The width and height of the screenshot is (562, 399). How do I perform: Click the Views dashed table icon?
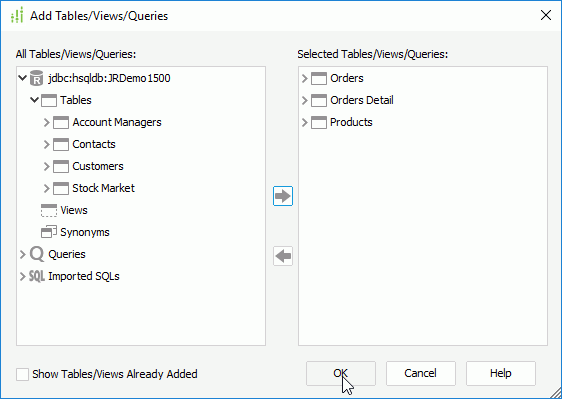coord(49,210)
